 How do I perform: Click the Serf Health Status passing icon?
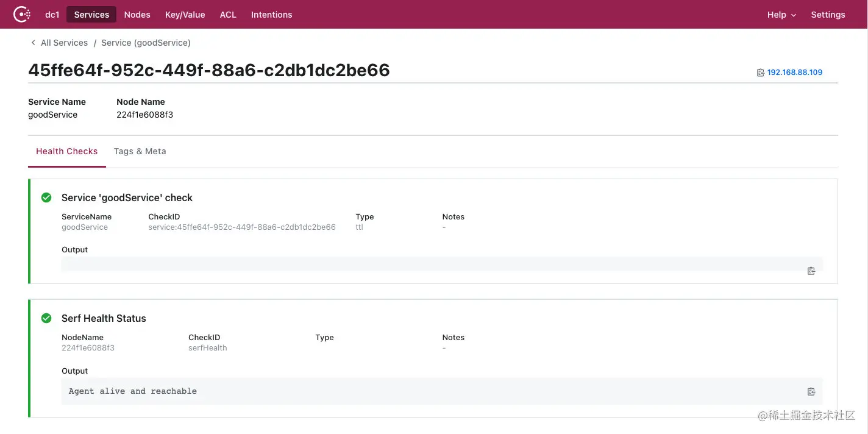click(46, 318)
